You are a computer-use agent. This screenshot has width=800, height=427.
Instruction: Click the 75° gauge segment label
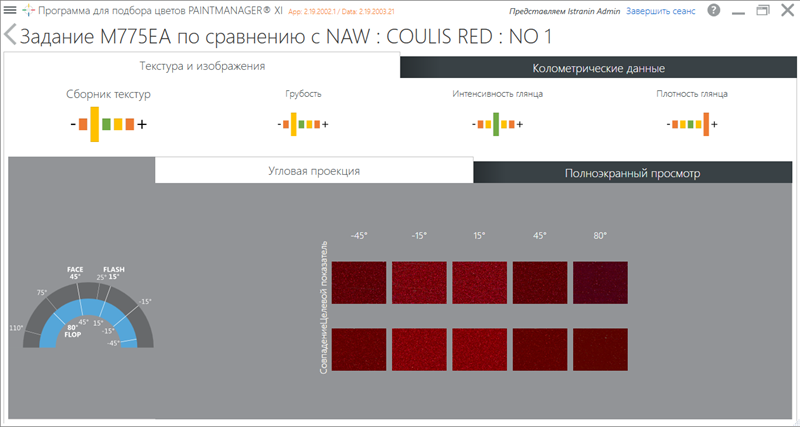tap(42, 293)
